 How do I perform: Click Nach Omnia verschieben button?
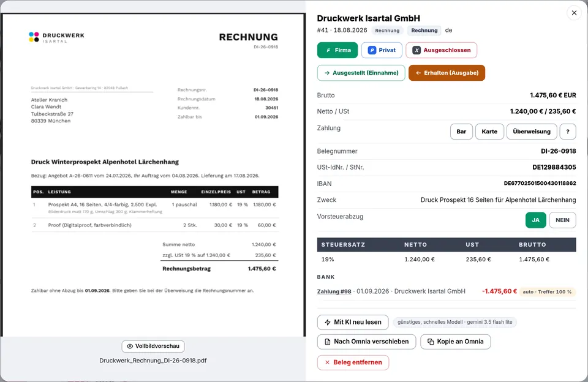pos(366,342)
